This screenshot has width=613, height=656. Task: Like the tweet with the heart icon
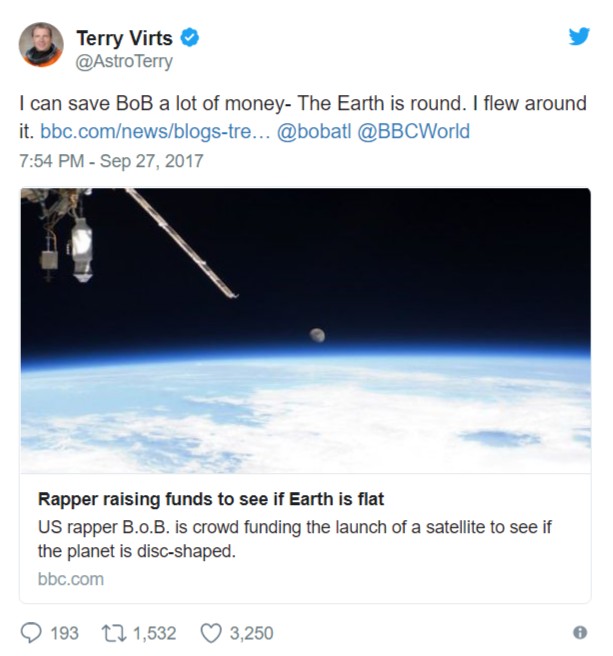click(211, 633)
